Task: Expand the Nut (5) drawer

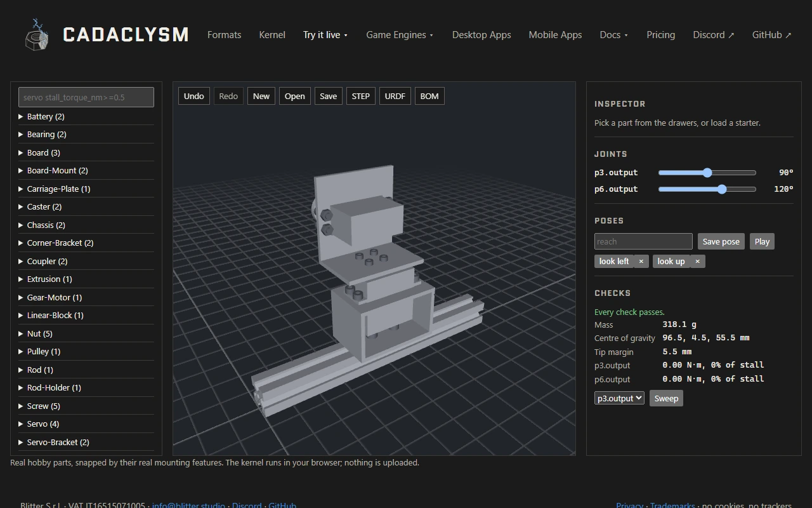Action: pyautogui.click(x=86, y=333)
